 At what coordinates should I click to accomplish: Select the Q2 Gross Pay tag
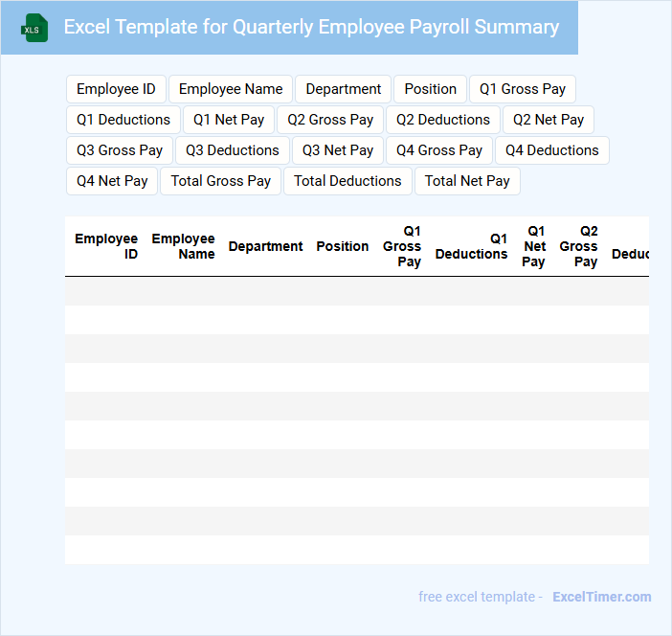point(330,120)
